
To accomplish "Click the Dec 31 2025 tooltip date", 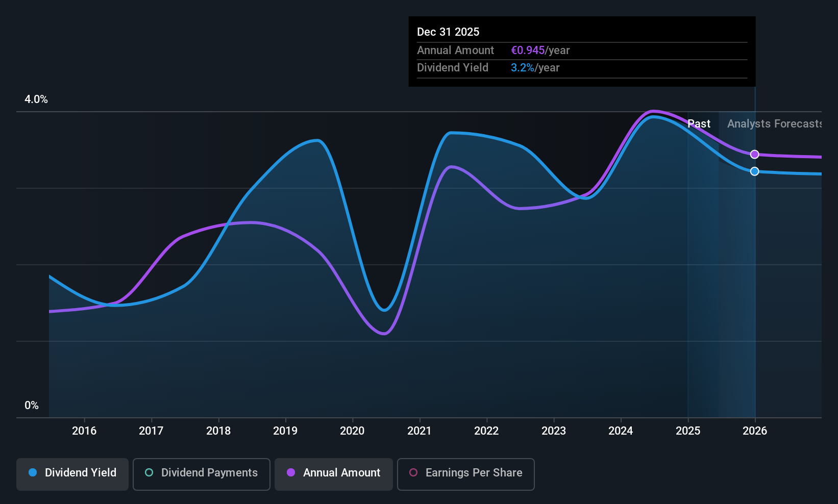I will 448,32.
